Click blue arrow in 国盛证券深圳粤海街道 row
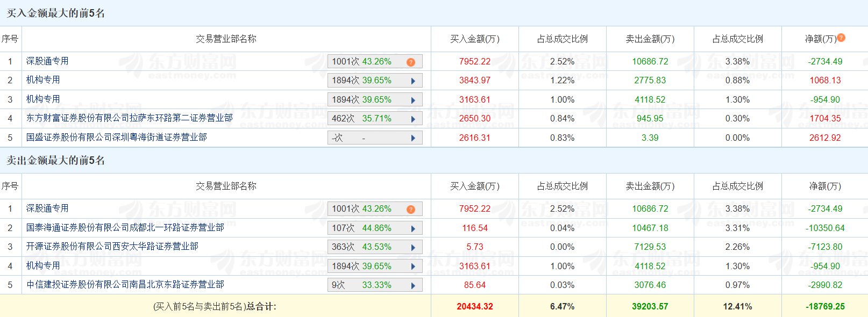The height and width of the screenshot is (317, 868). [413, 138]
